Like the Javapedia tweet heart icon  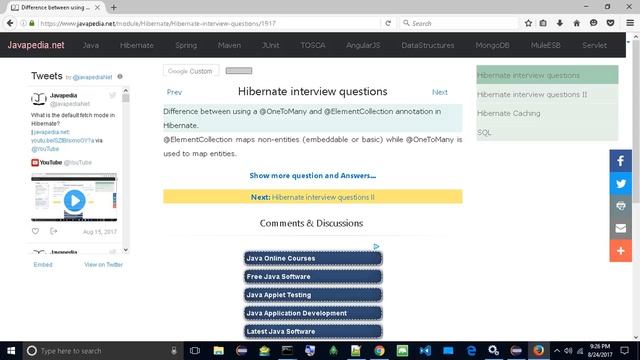pos(36,231)
